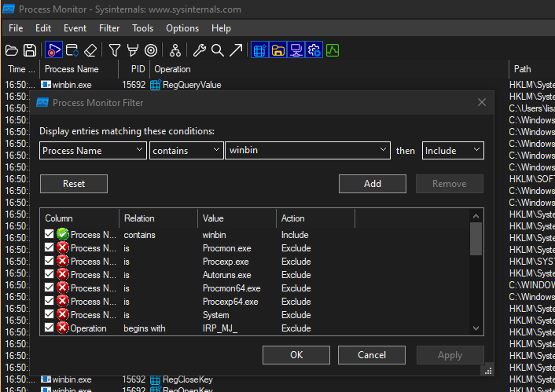Open the Options menu
This screenshot has width=555, height=392.
tap(182, 28)
